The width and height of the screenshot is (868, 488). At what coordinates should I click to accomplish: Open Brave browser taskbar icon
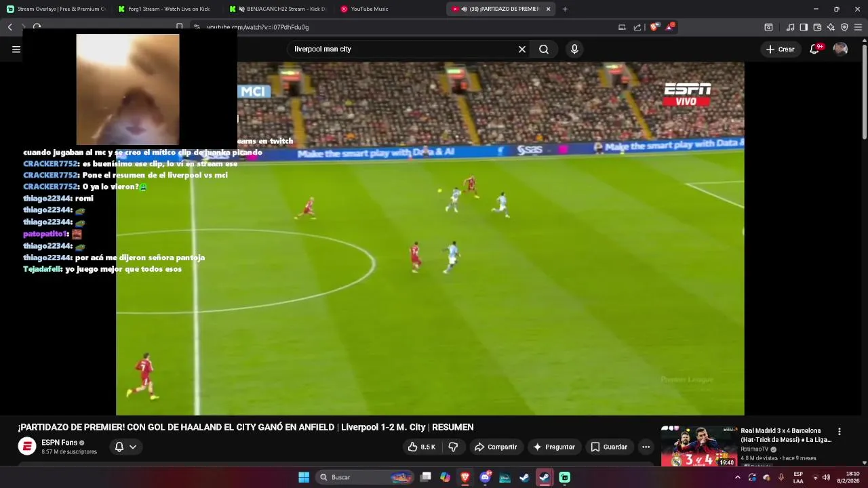(x=465, y=477)
